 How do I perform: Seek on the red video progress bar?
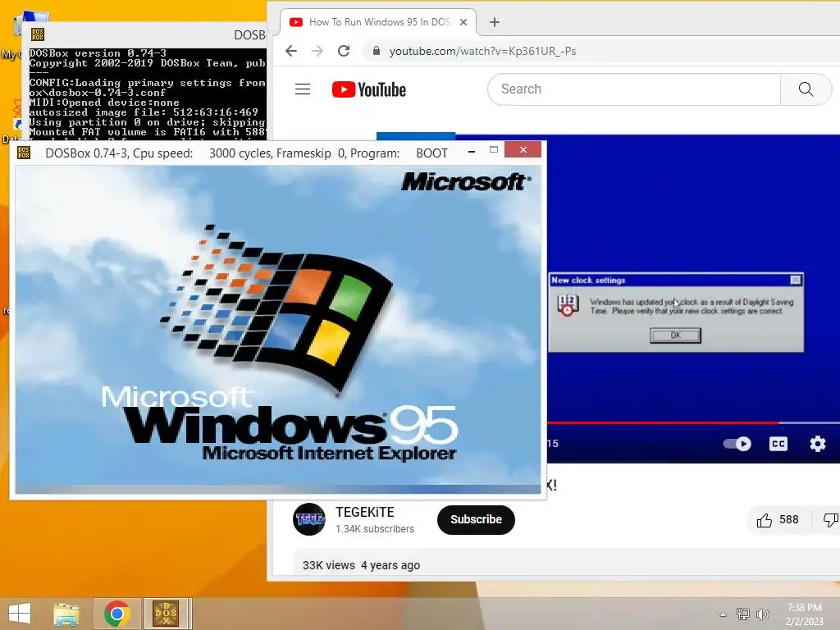[x=663, y=422]
